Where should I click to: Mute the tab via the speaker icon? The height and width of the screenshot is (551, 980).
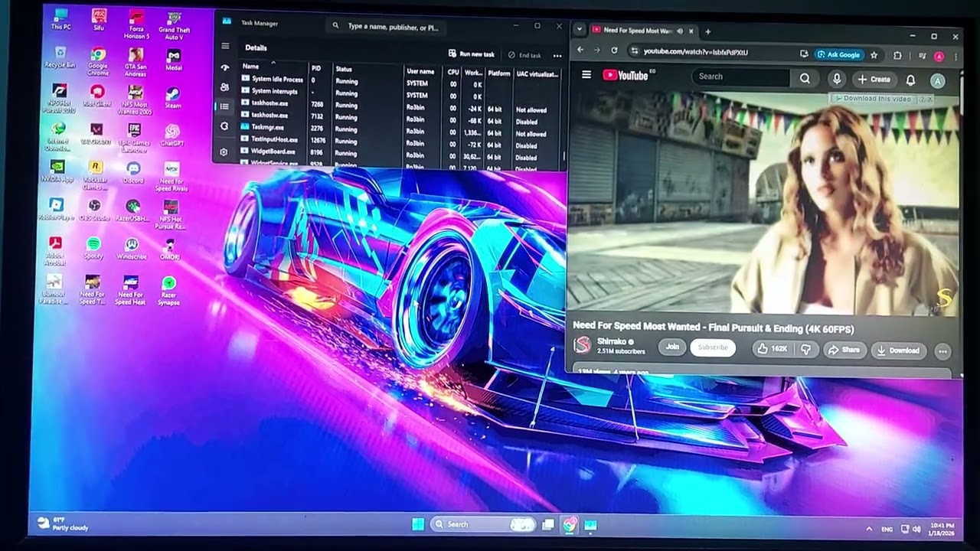coord(680,31)
